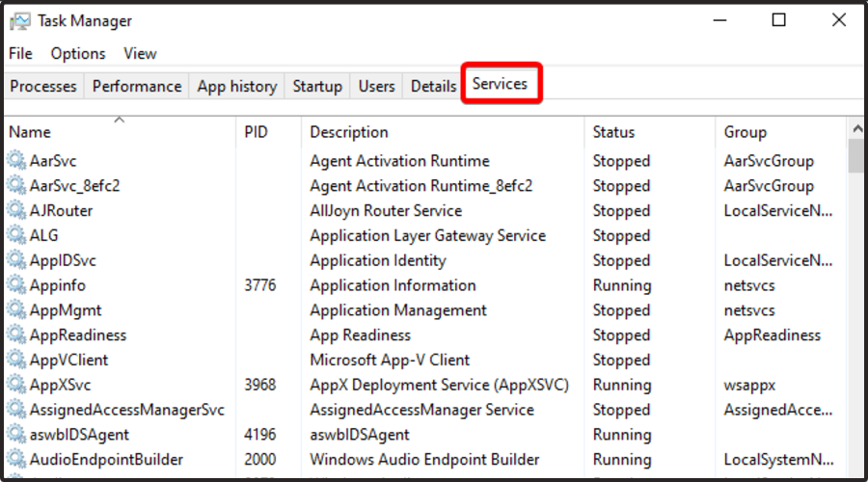Select the Application Layer Gateway Service row

(425, 236)
